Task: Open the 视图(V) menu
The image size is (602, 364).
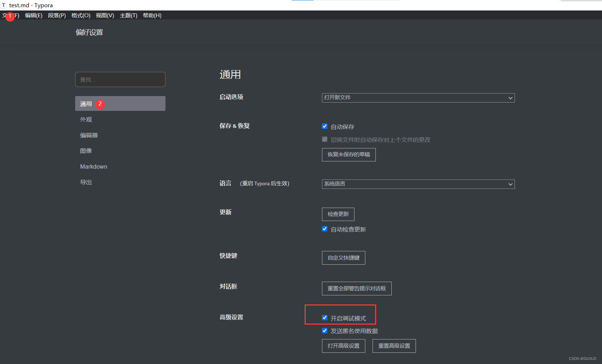Action: [105, 16]
